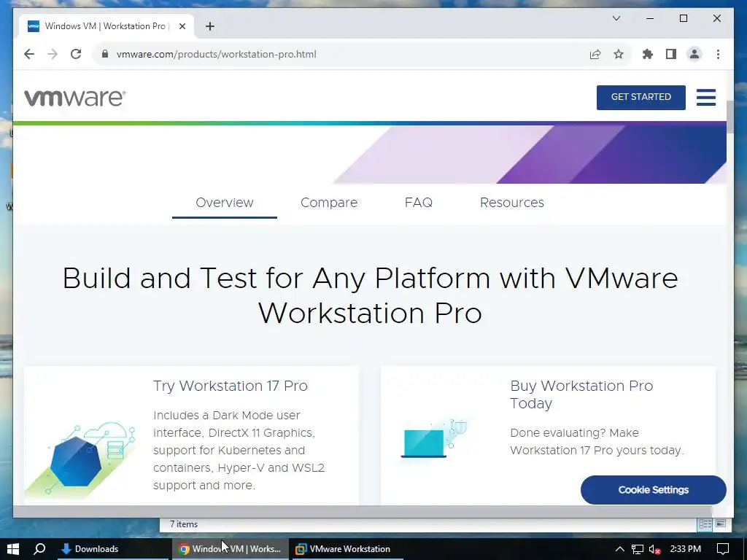
Task: Share this page via share icon
Action: click(x=595, y=54)
